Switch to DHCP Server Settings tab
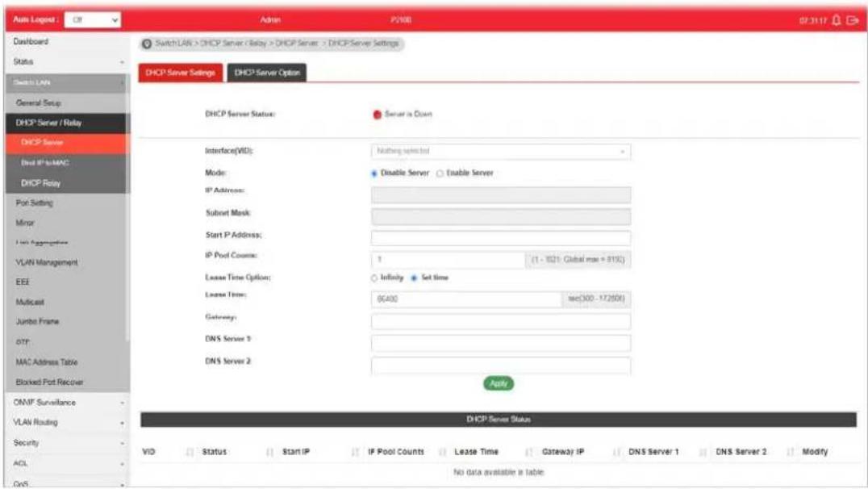This screenshot has width=868, height=489. (x=181, y=73)
